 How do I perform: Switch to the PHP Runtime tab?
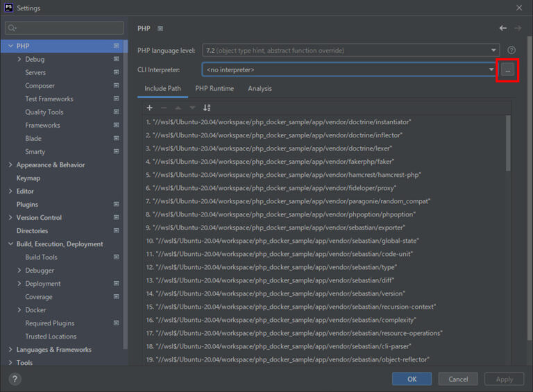click(x=214, y=89)
